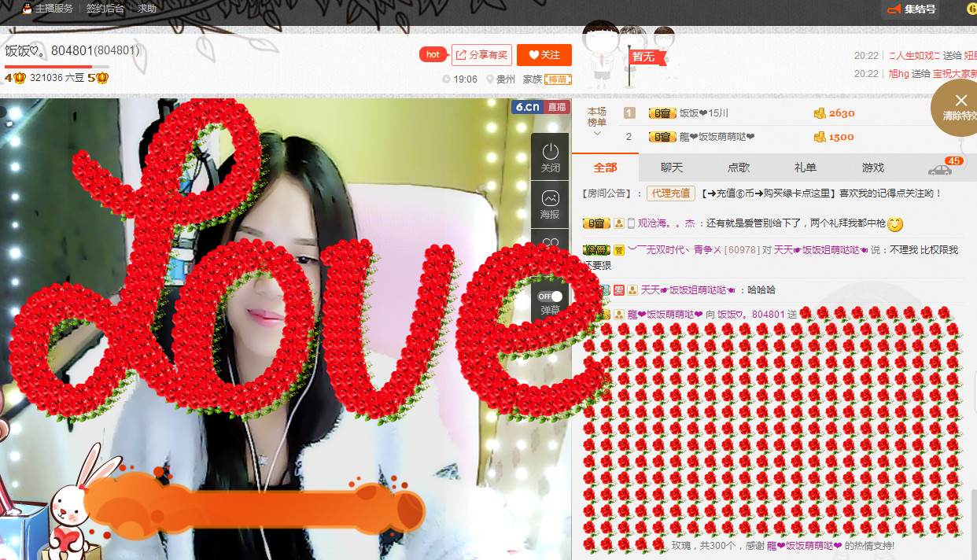Image resolution: width=977 pixels, height=560 pixels.
Task: Click the 代理充值 button in announcement
Action: [671, 193]
